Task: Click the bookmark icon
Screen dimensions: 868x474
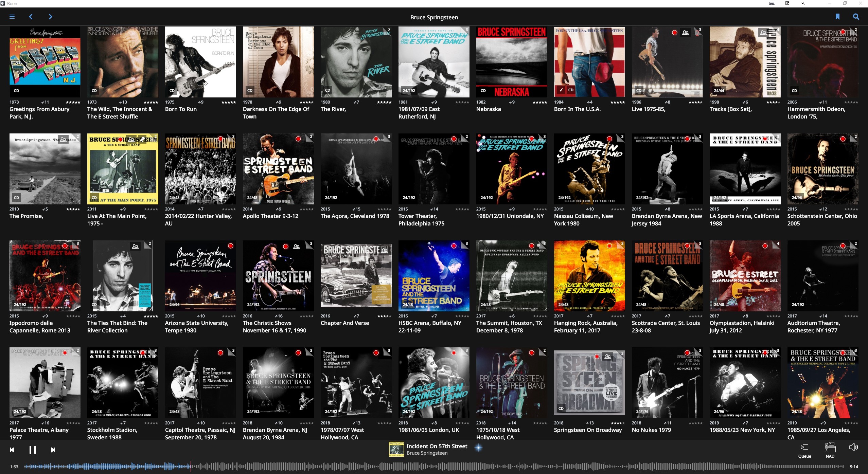Action: pyautogui.click(x=837, y=17)
